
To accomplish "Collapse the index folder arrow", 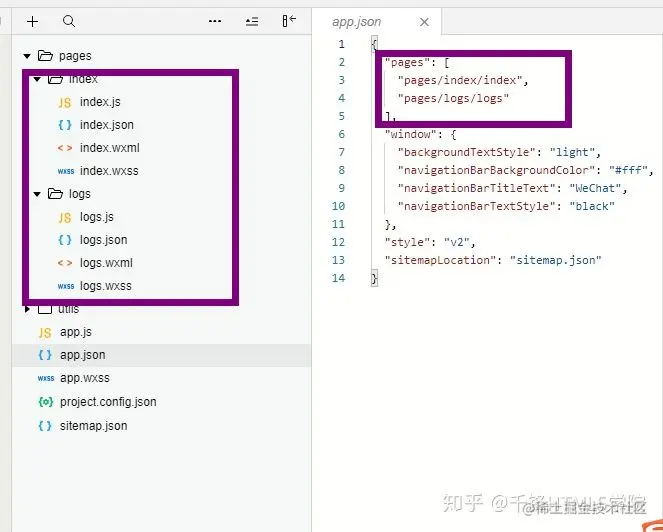I will pos(37,79).
